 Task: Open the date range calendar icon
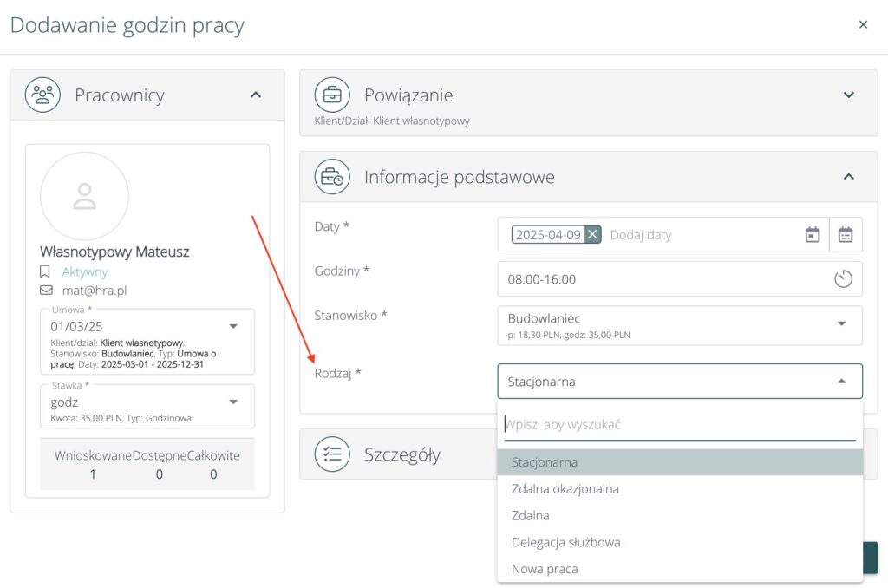pyautogui.click(x=846, y=234)
